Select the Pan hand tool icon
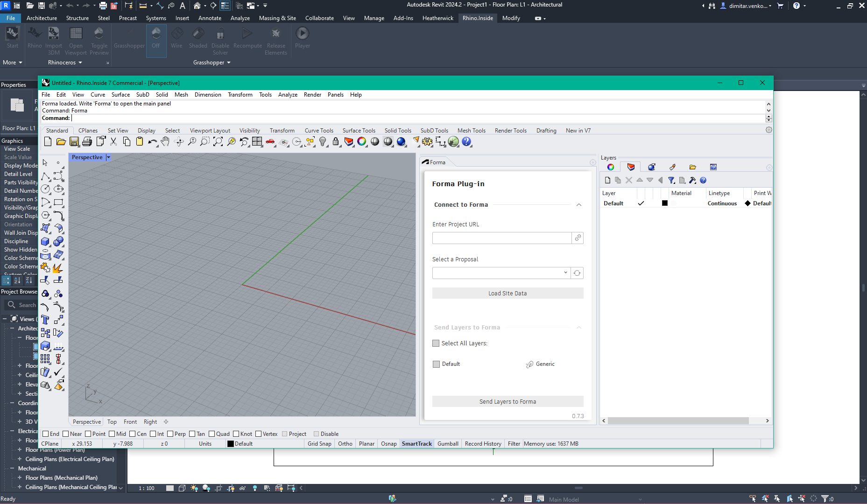Image resolution: width=867 pixels, height=504 pixels. tap(165, 142)
